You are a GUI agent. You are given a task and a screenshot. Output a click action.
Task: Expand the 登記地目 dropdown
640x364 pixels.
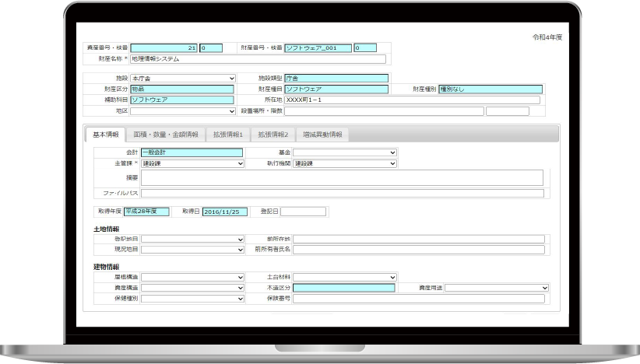click(x=192, y=240)
